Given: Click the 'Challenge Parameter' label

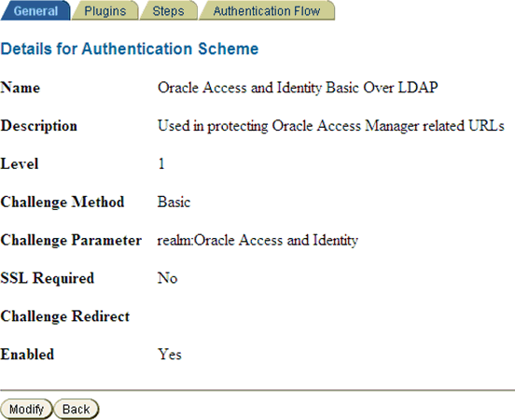Looking at the screenshot, I should pos(71,240).
